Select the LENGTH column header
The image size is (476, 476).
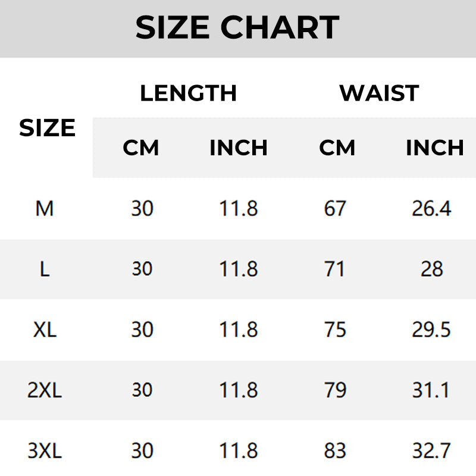188,93
